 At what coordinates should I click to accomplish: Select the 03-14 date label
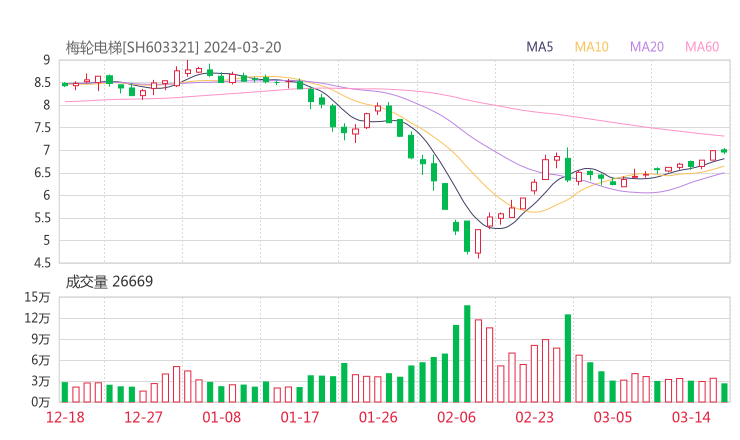(691, 417)
